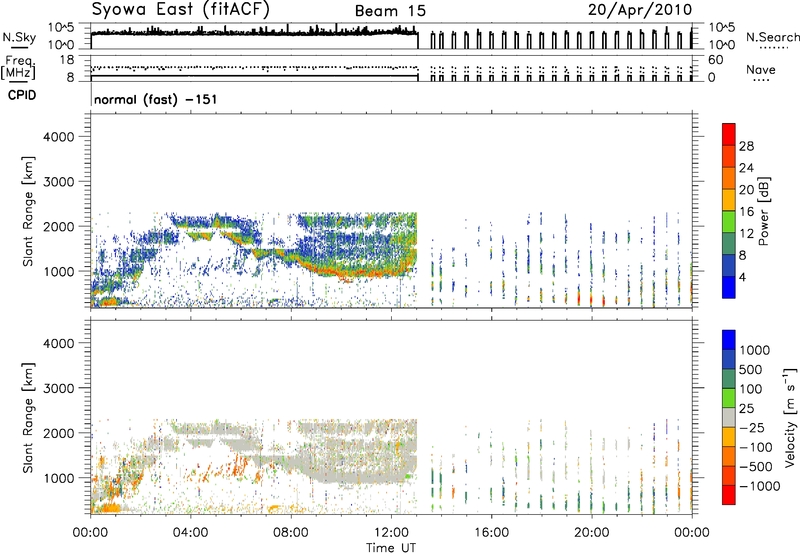
Task: Click the '12:00' time axis label
Action: pyautogui.click(x=391, y=533)
